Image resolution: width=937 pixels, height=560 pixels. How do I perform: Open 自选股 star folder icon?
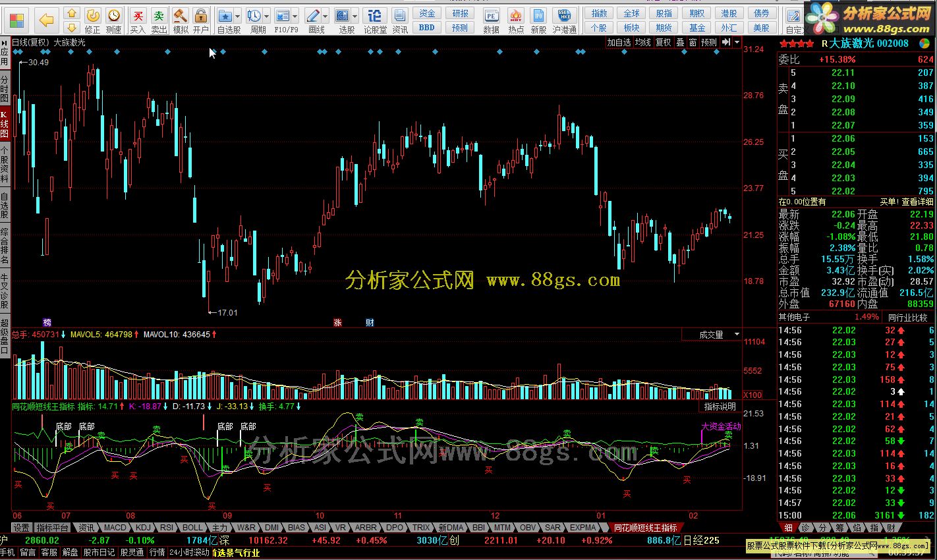coord(226,15)
